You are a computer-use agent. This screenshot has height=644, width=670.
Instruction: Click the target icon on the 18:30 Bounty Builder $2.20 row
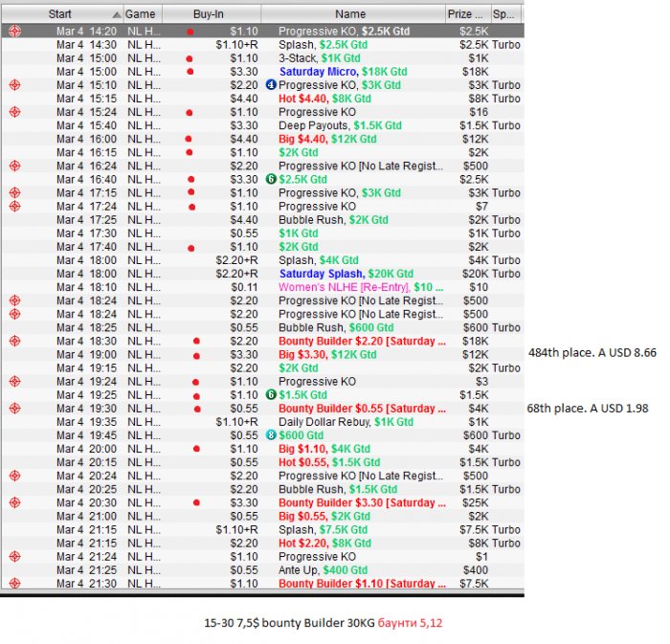tap(15, 341)
